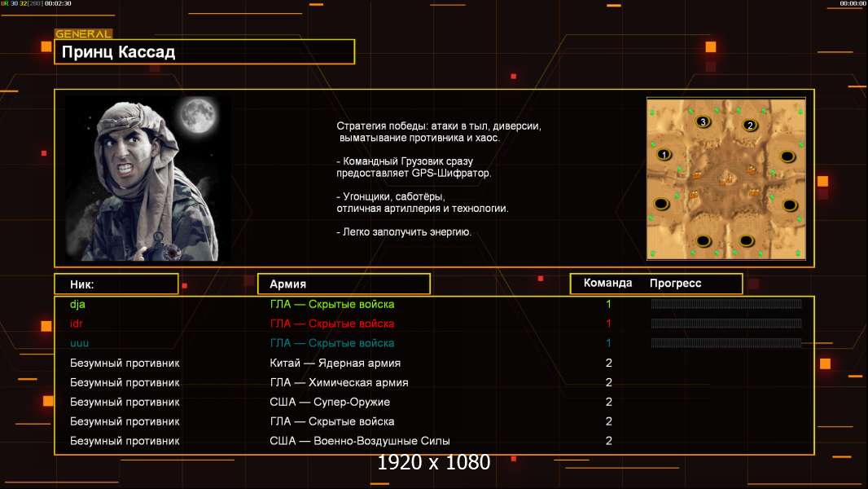This screenshot has width=868, height=489.
Task: Click 'США — Супер-Оружие' army entry
Action: 330,402
